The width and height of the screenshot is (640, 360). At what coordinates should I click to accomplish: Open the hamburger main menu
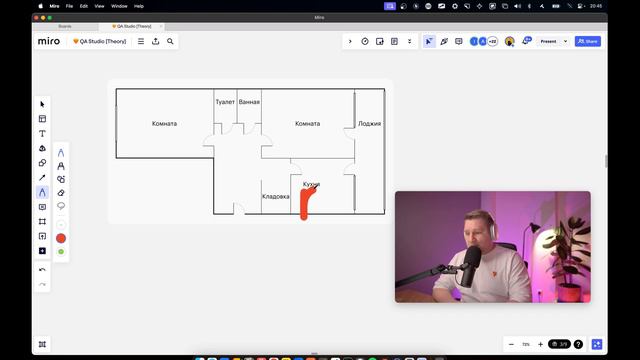click(x=141, y=41)
